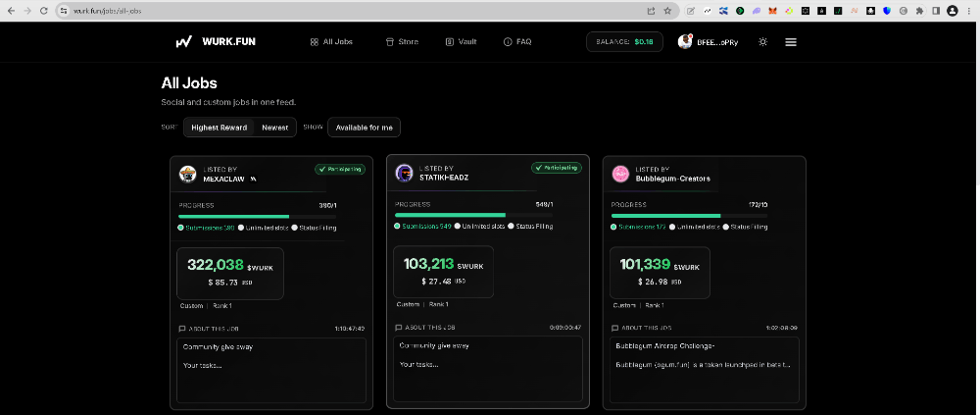Click the STATIKHEADZ lister name
980x415 pixels.
(444, 178)
